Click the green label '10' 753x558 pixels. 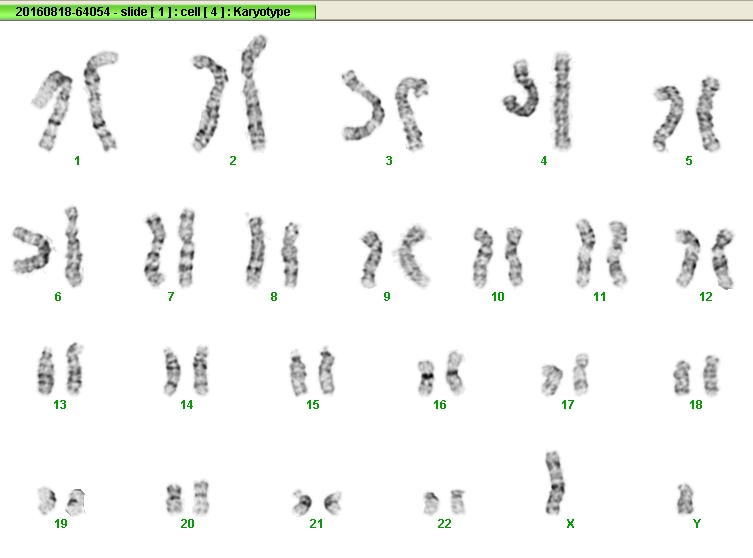tap(498, 297)
